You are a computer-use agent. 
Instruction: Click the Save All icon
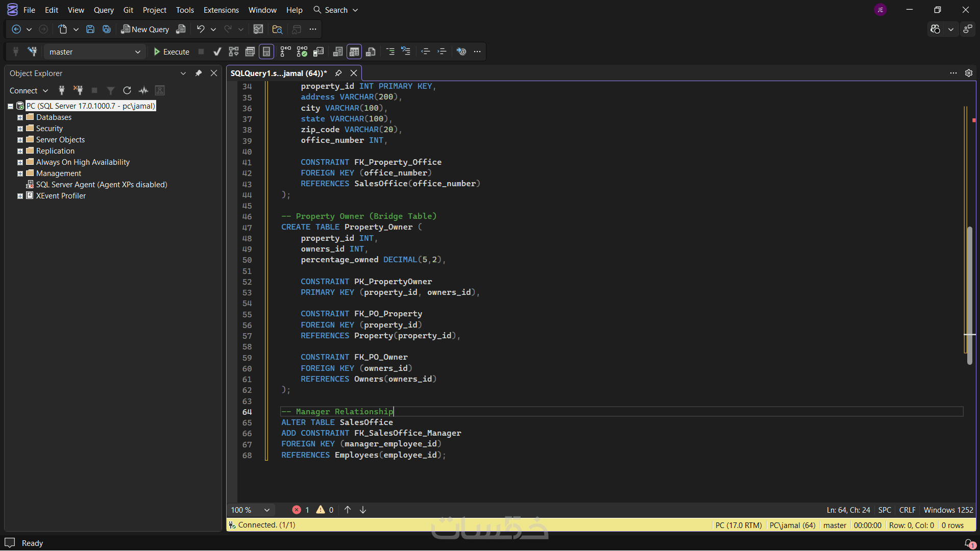(106, 29)
